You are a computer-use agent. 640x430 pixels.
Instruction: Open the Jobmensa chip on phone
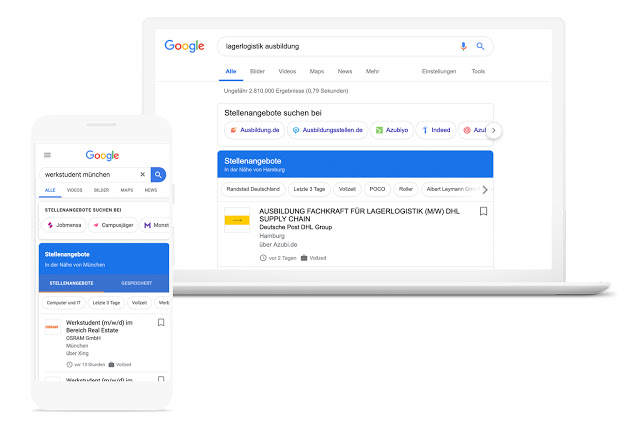(64, 225)
